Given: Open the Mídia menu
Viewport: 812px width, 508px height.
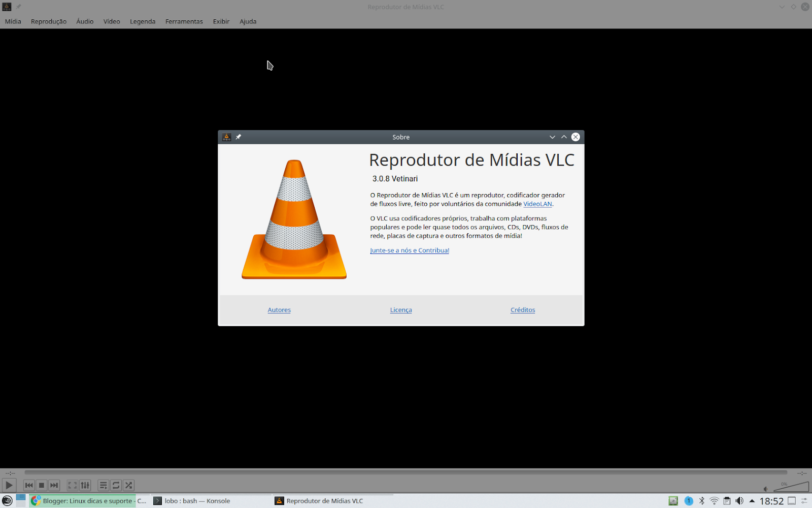Looking at the screenshot, I should (13, 21).
